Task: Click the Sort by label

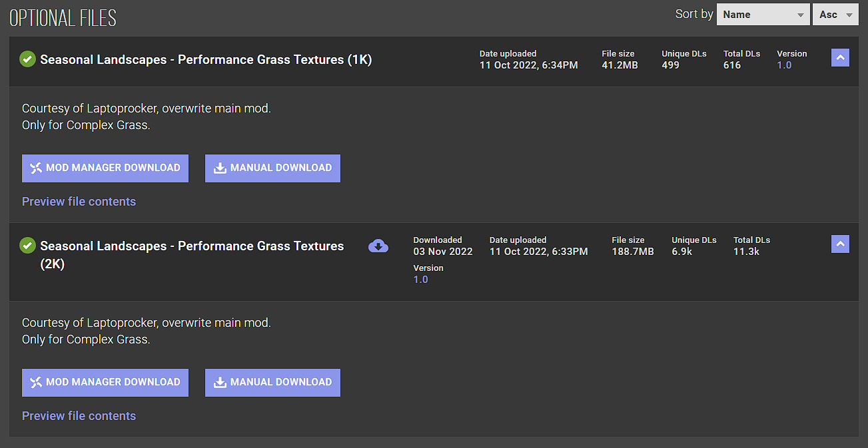Action: tap(694, 14)
